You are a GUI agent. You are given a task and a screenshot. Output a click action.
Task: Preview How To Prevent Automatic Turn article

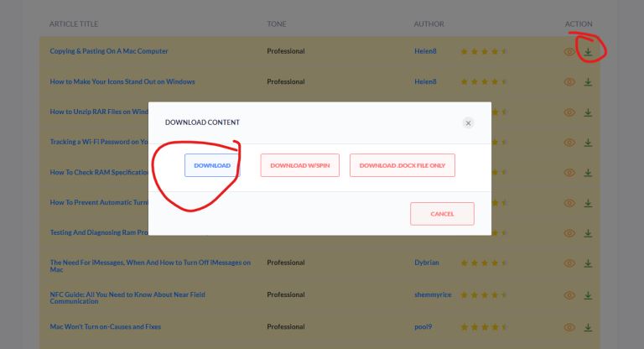point(569,203)
